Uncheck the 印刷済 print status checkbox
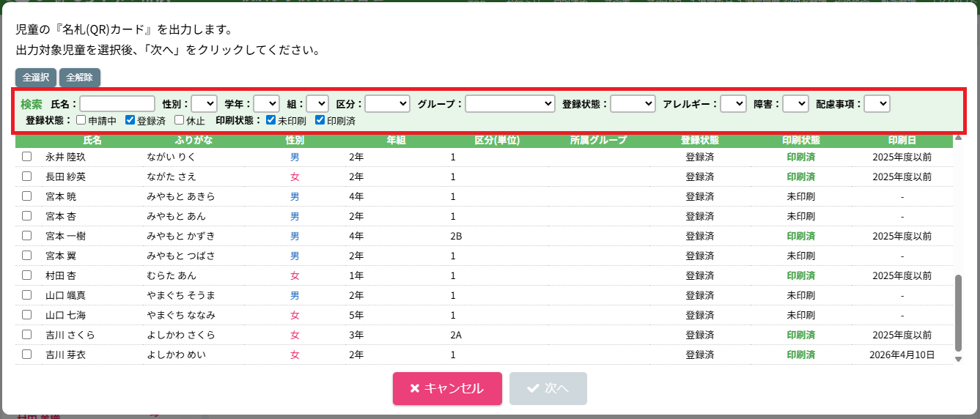The width and height of the screenshot is (980, 419). [320, 120]
